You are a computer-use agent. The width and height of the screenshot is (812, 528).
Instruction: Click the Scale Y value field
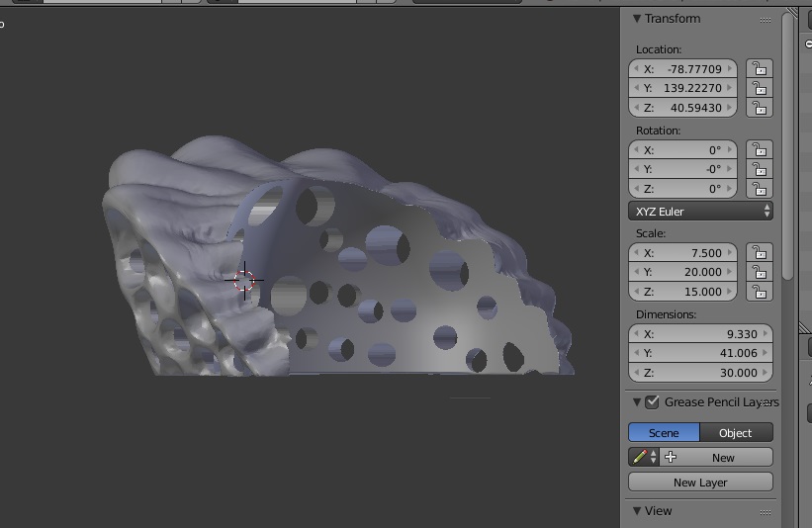(683, 272)
